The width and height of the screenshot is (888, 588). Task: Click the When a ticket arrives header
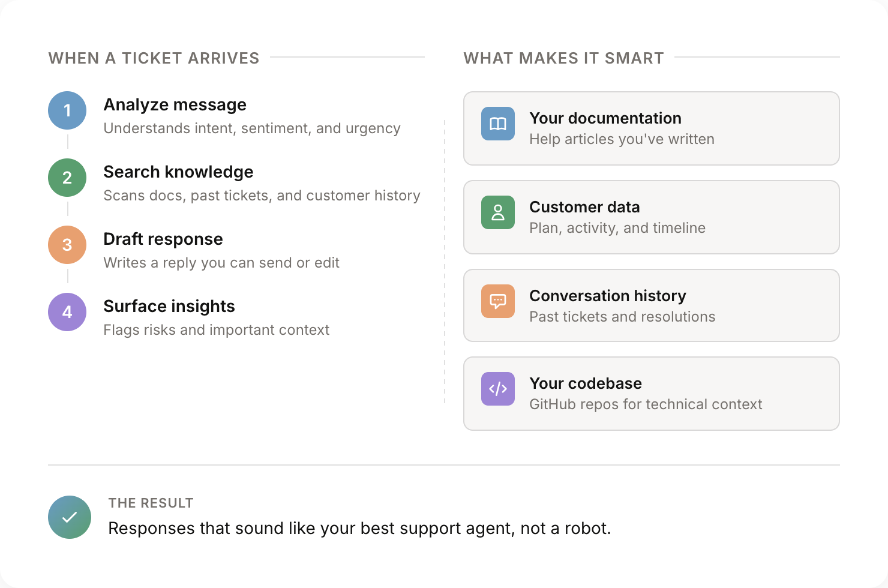coord(154,58)
